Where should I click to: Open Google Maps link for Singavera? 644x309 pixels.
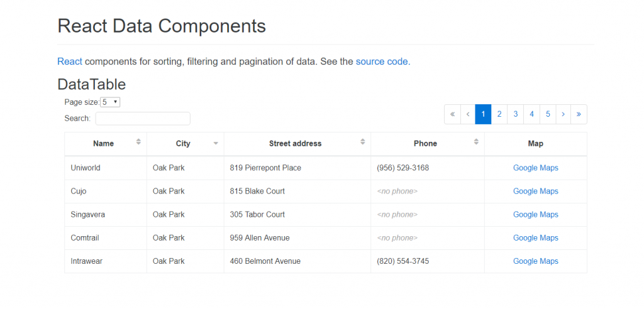[x=536, y=215]
